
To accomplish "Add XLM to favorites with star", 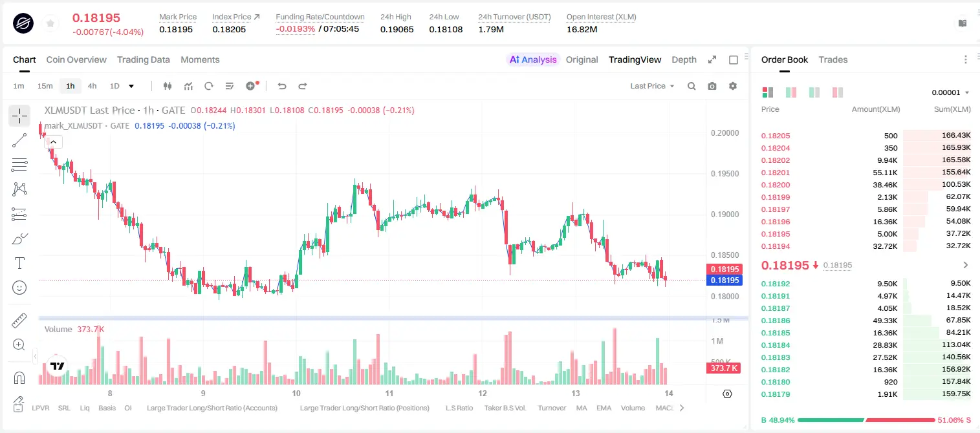I will [x=50, y=24].
